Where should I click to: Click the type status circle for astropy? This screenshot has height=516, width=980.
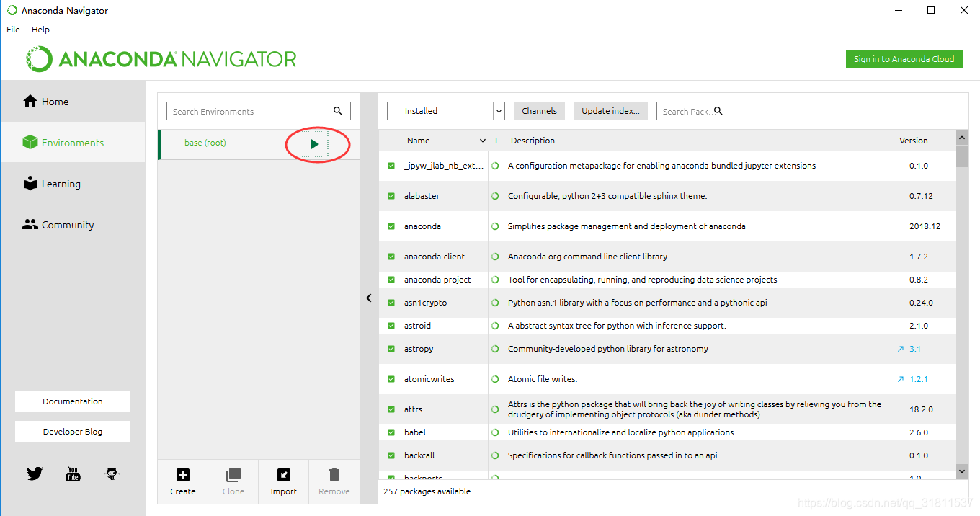(x=495, y=349)
